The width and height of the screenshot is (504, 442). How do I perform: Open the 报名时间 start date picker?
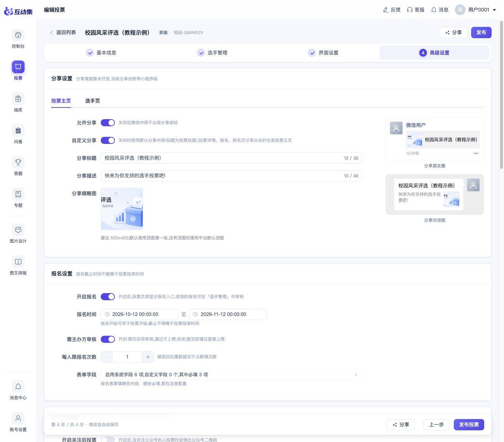pyautogui.click(x=140, y=314)
